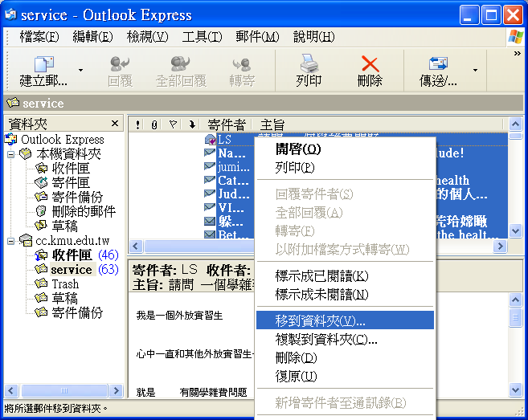
Task: Click the Delete (刪除) red X toolbar icon
Action: point(370,63)
